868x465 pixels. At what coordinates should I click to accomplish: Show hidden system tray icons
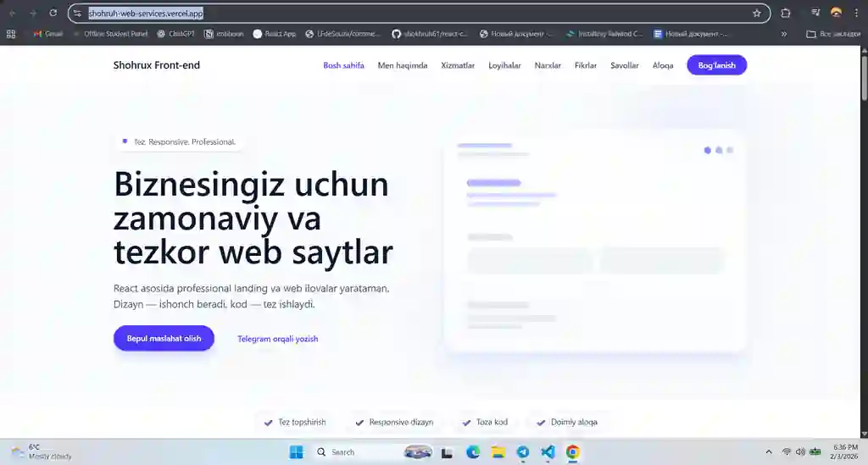(768, 451)
